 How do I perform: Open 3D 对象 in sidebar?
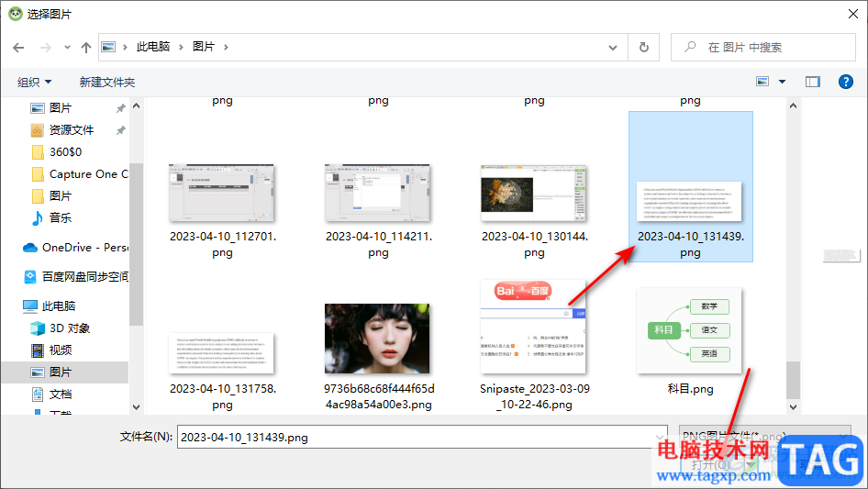pyautogui.click(x=69, y=328)
